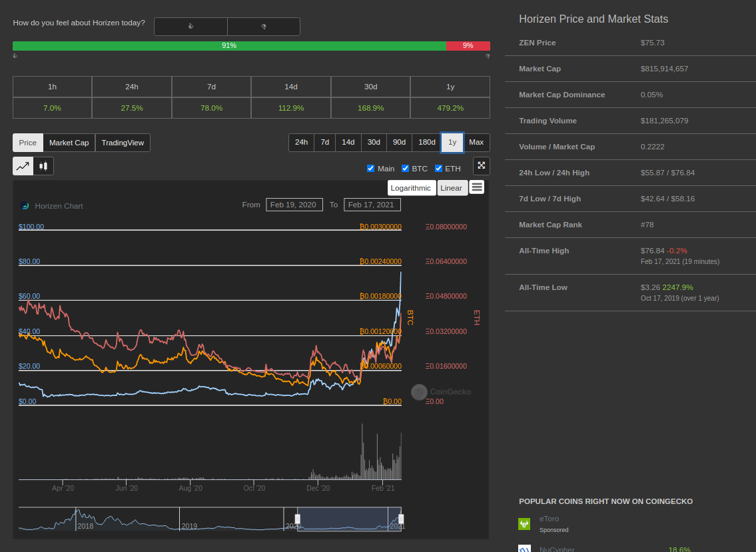Click the All-Time High value $76.84

pyautogui.click(x=653, y=251)
